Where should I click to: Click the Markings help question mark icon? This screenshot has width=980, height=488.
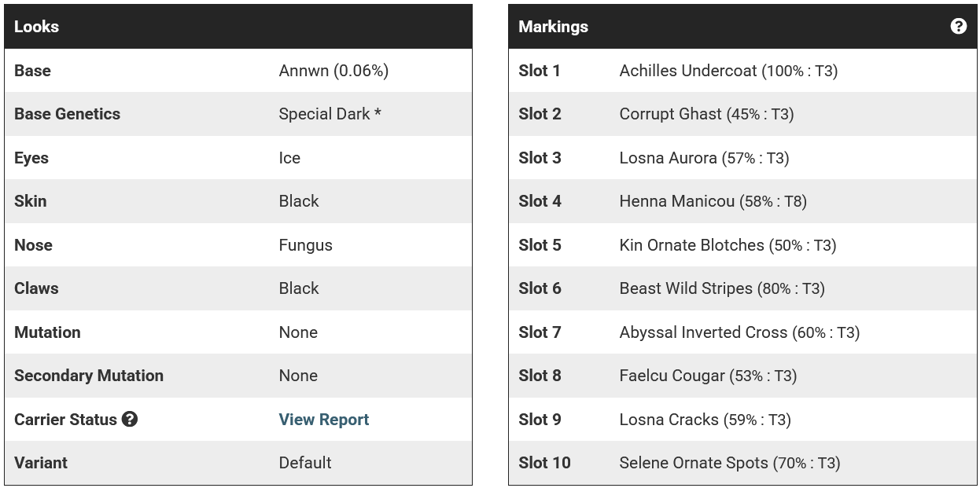pyautogui.click(x=958, y=26)
